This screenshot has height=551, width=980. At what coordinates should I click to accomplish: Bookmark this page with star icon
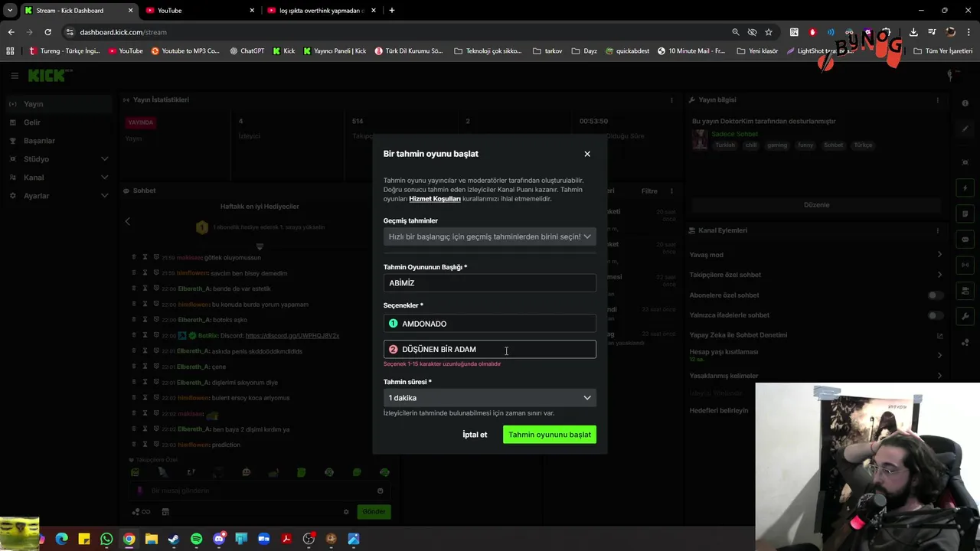click(769, 32)
